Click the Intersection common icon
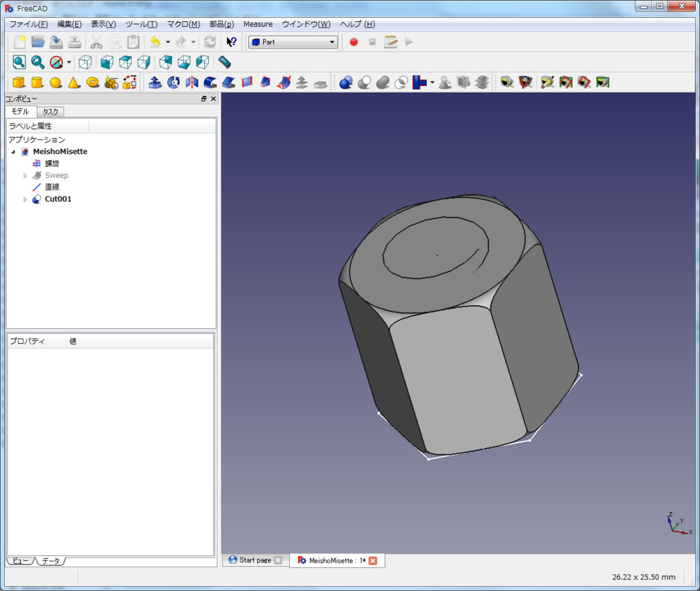The image size is (700, 591). click(x=401, y=82)
